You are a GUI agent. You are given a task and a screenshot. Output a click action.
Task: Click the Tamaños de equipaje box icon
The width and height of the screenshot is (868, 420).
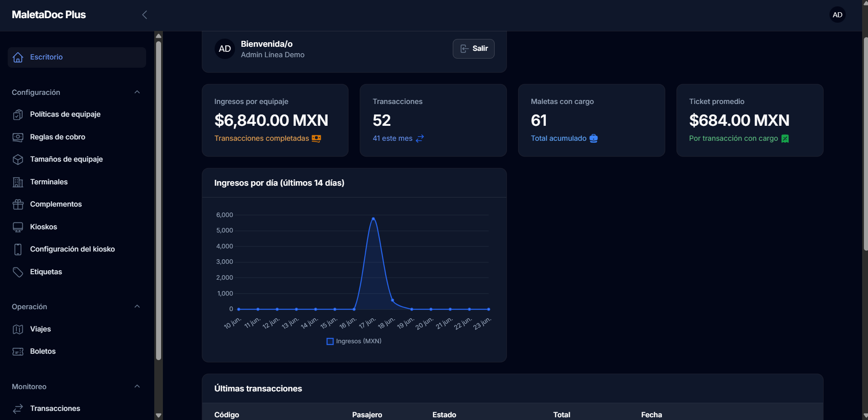tap(18, 159)
